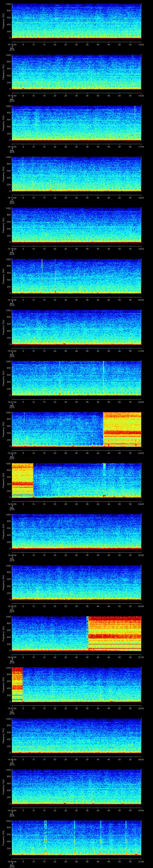The width and height of the screenshot is (153, 868).
Task: Click the '19:14:00' start time label
Action: 12,44
